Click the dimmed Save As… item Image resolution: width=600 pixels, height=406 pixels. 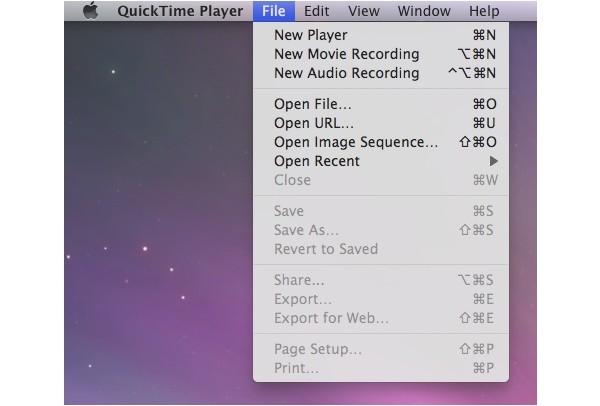tap(381, 230)
